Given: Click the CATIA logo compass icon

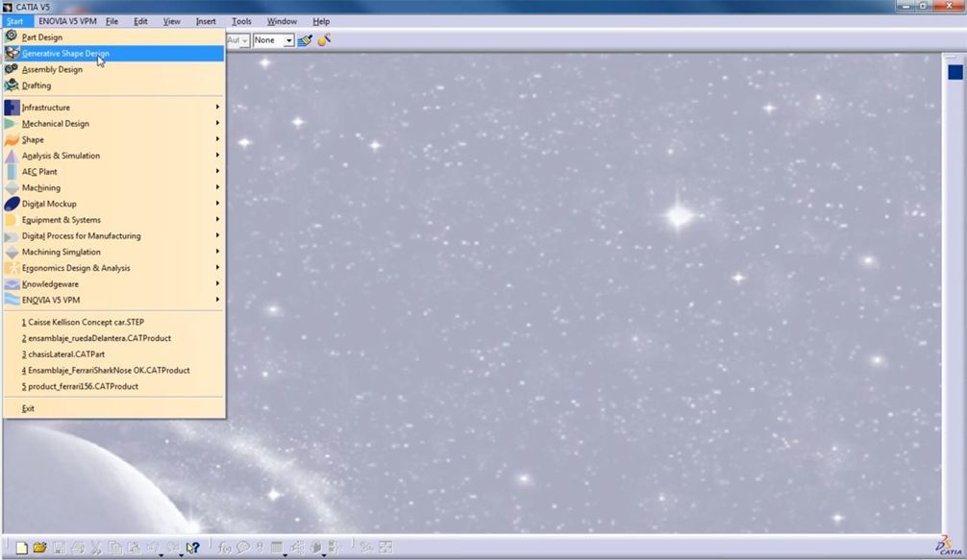Looking at the screenshot, I should 949,546.
